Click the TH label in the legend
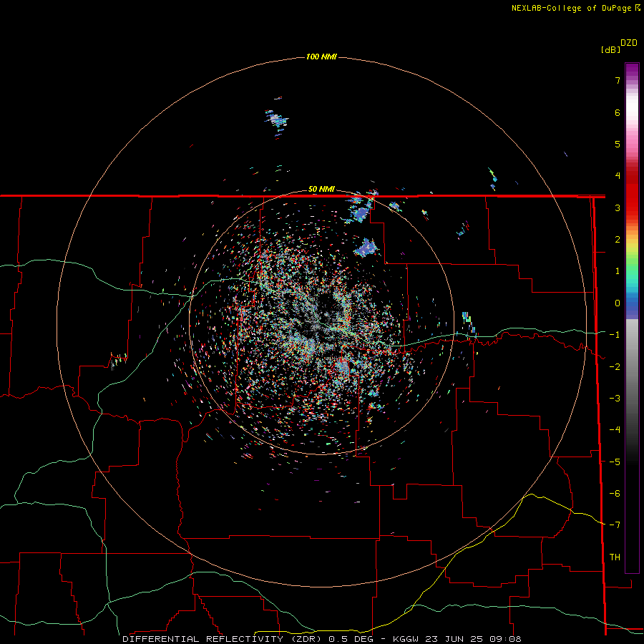 (x=615, y=557)
